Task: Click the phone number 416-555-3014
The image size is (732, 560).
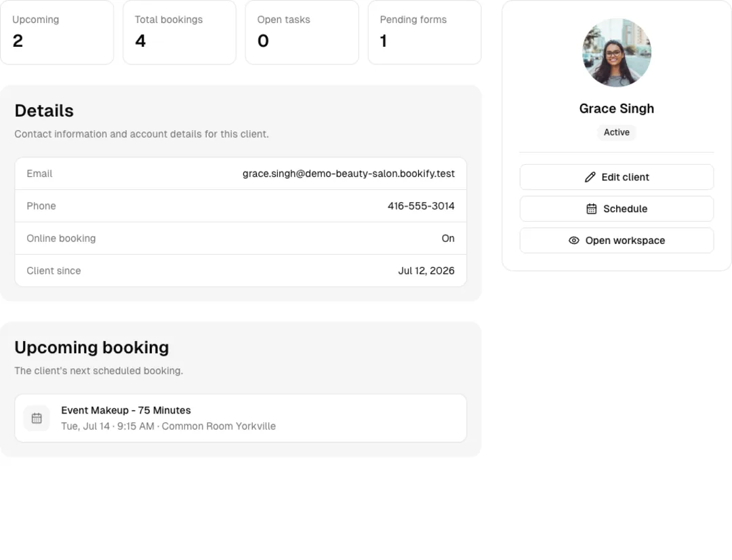Action: 421,206
